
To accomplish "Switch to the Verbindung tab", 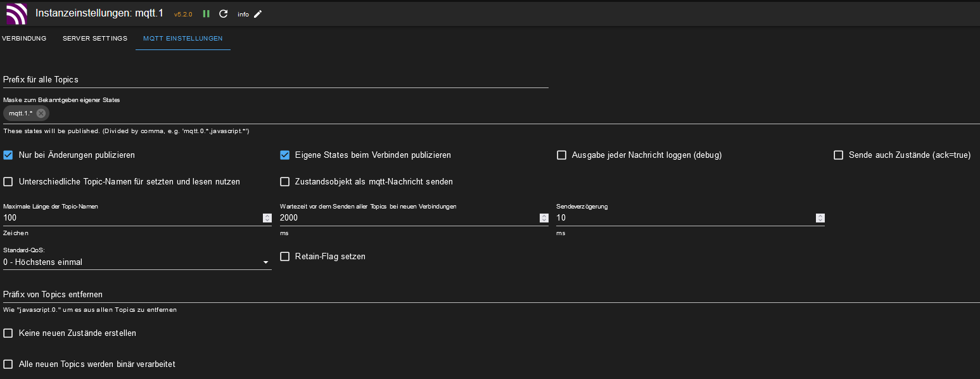I will 24,39.
